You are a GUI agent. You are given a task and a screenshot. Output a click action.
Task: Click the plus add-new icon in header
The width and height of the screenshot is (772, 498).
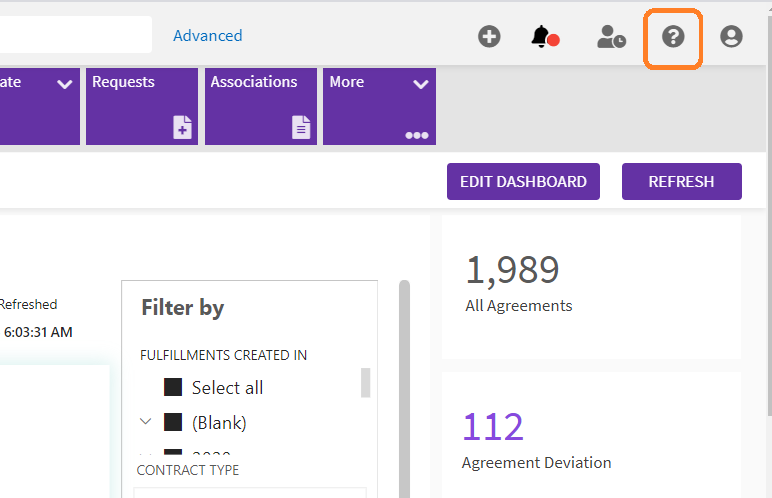pos(489,37)
